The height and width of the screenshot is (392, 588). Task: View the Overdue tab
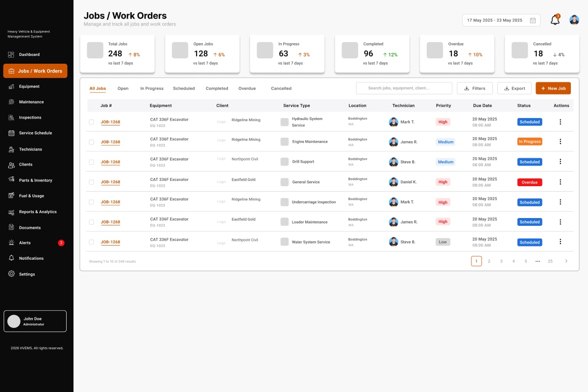[x=247, y=89]
